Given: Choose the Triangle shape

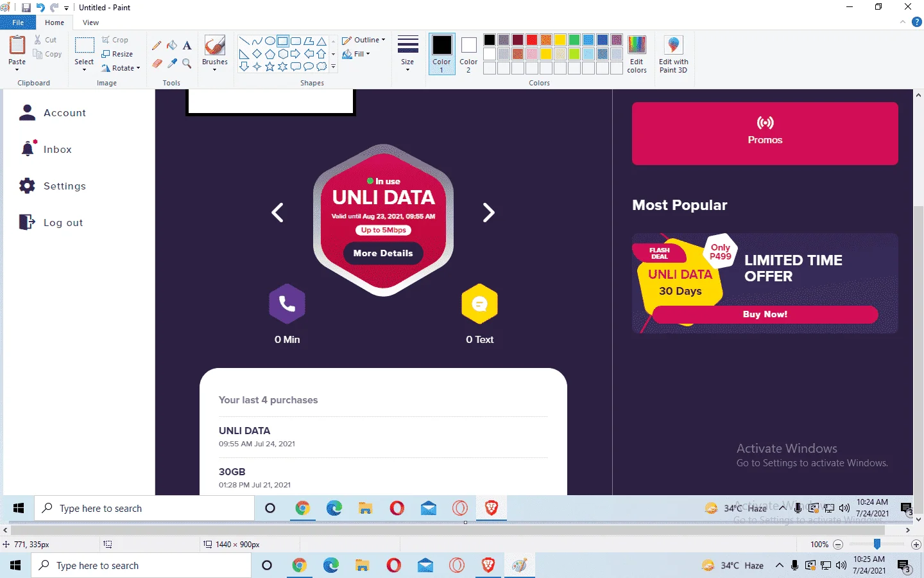Looking at the screenshot, I should (321, 41).
